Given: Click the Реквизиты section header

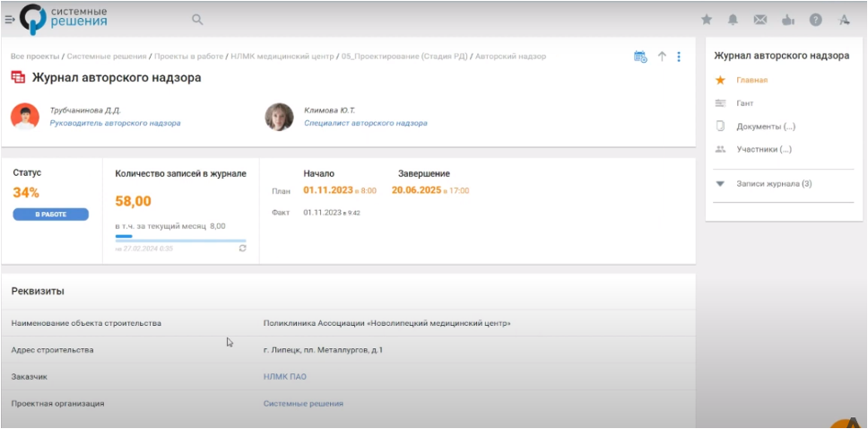Looking at the screenshot, I should (38, 291).
